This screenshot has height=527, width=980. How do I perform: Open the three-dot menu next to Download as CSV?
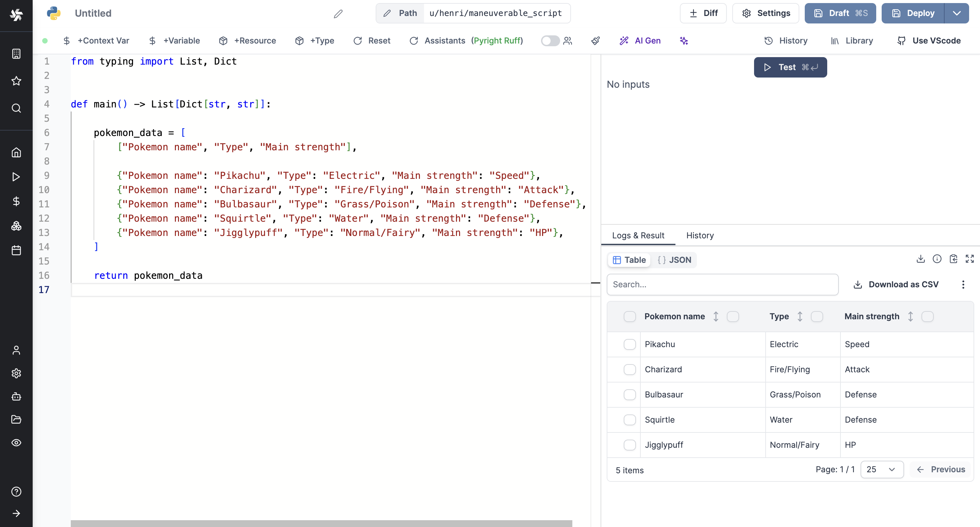(963, 285)
